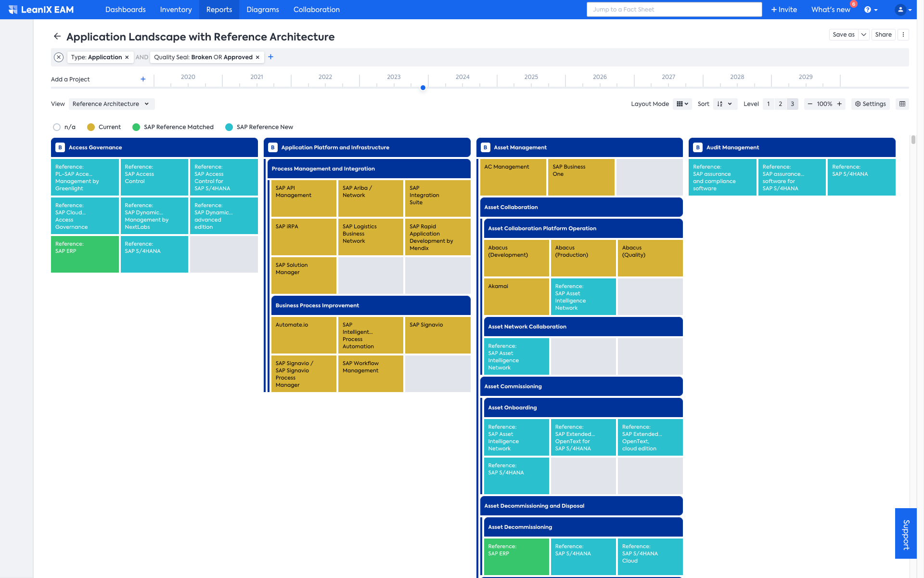Select Level 1
The width and height of the screenshot is (924, 578).
click(x=769, y=104)
